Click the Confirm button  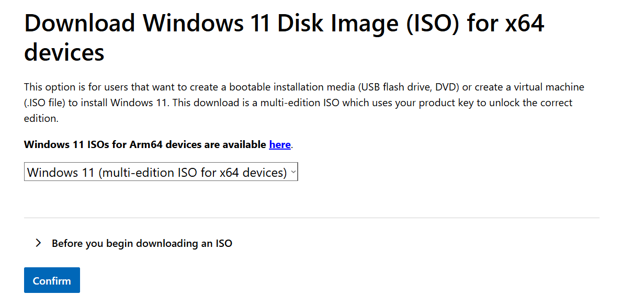[x=52, y=280]
